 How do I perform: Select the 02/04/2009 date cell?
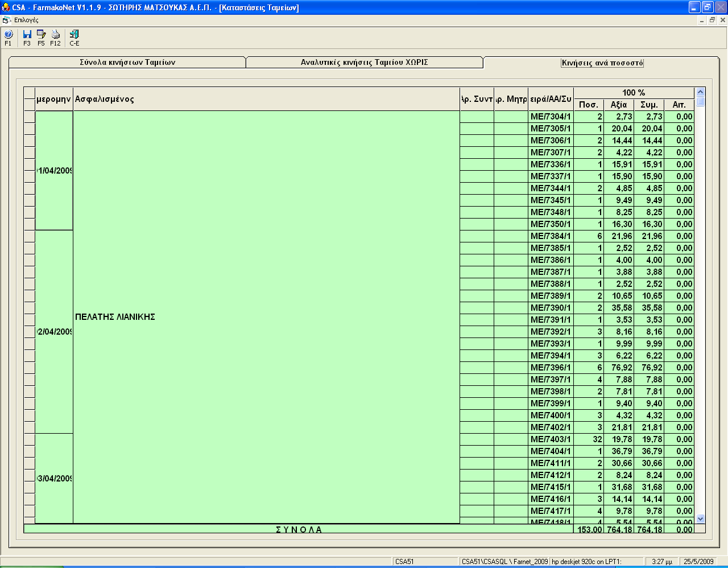[54, 332]
